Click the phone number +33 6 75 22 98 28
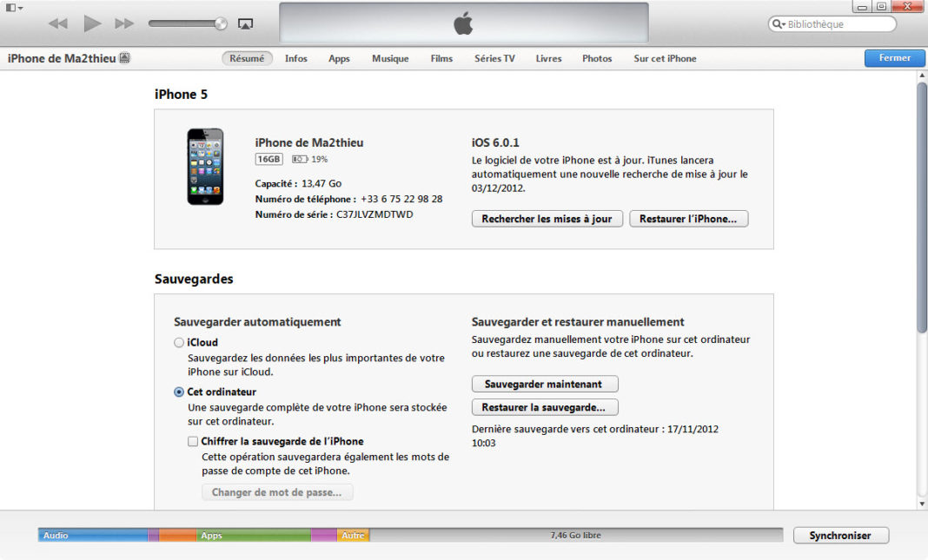928x560 pixels. (x=401, y=199)
